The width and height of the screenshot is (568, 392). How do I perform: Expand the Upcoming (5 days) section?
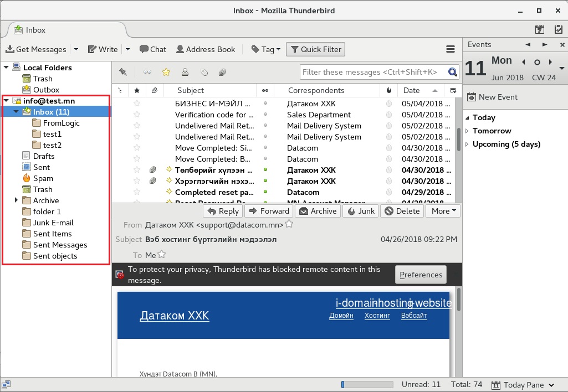coord(467,145)
